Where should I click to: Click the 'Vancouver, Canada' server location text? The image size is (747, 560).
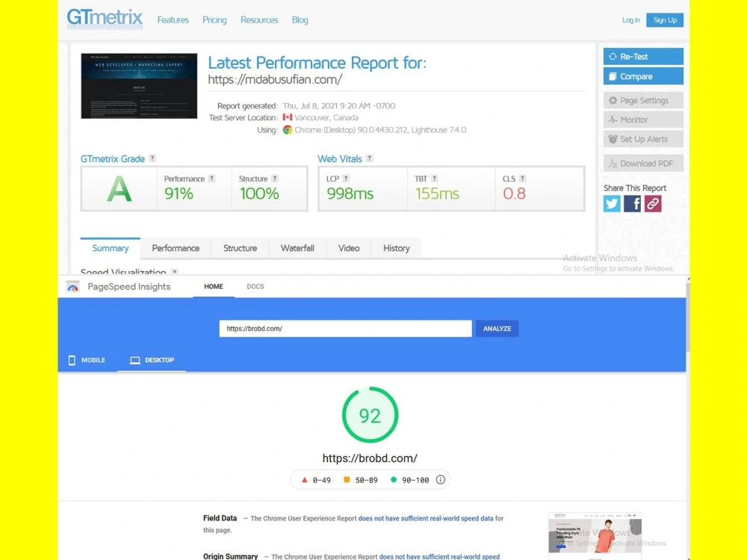(x=326, y=117)
